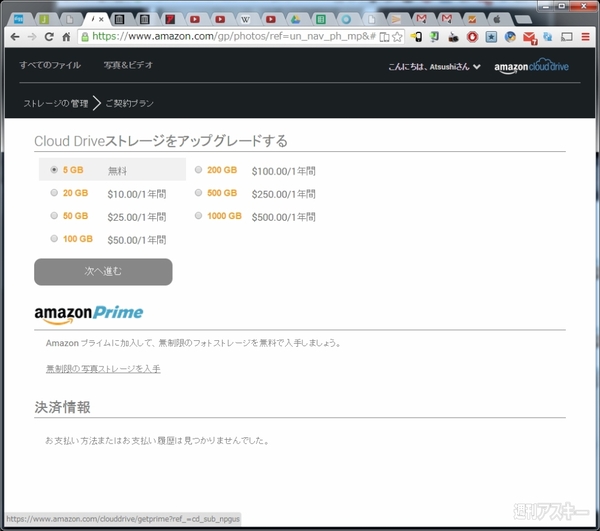Click the $10.00/1年間 price text
Image resolution: width=600 pixels, height=531 pixels.
[137, 194]
